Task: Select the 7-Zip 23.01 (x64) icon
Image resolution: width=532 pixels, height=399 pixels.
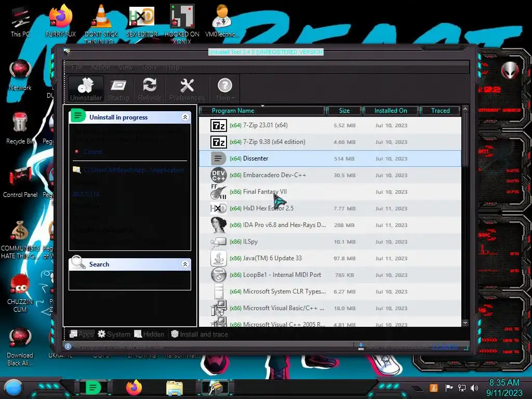Action: coord(219,125)
